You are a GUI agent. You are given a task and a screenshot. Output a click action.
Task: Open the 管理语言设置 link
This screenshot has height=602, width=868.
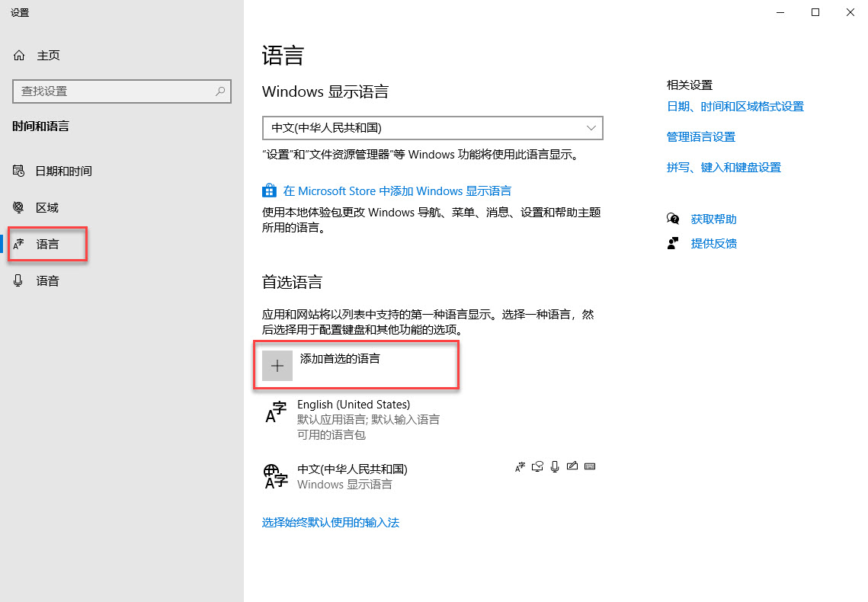click(701, 136)
